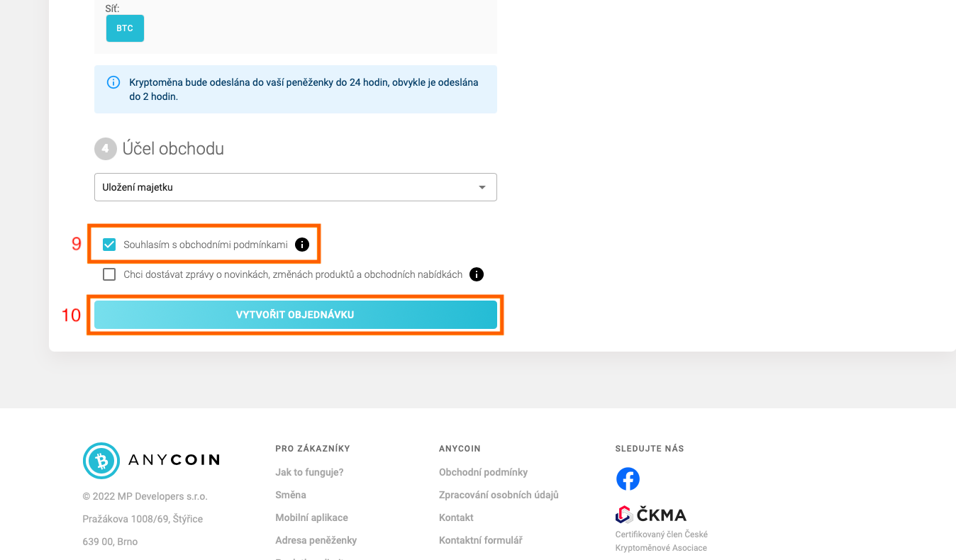Click the ANYCOIN column heading in footer
956x560 pixels.
(x=460, y=449)
